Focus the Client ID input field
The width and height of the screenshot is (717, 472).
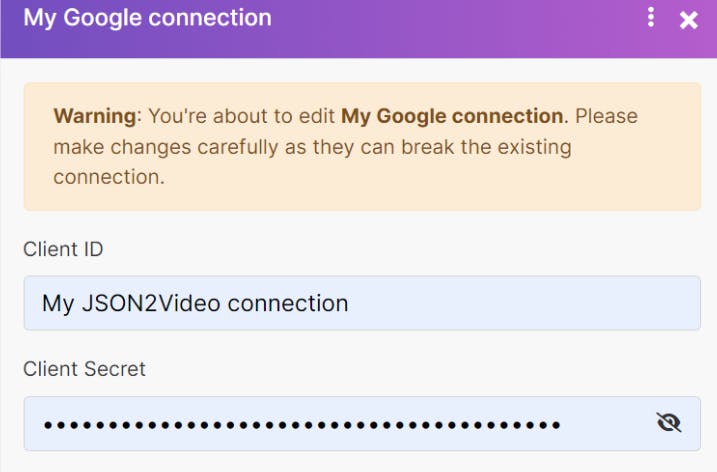[x=362, y=303]
